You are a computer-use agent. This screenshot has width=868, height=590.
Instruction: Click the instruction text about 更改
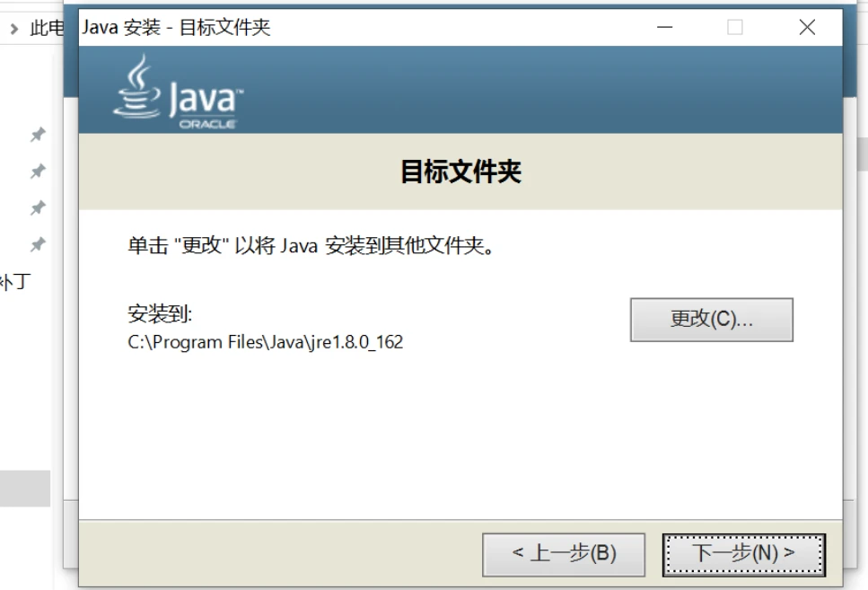pyautogui.click(x=311, y=245)
